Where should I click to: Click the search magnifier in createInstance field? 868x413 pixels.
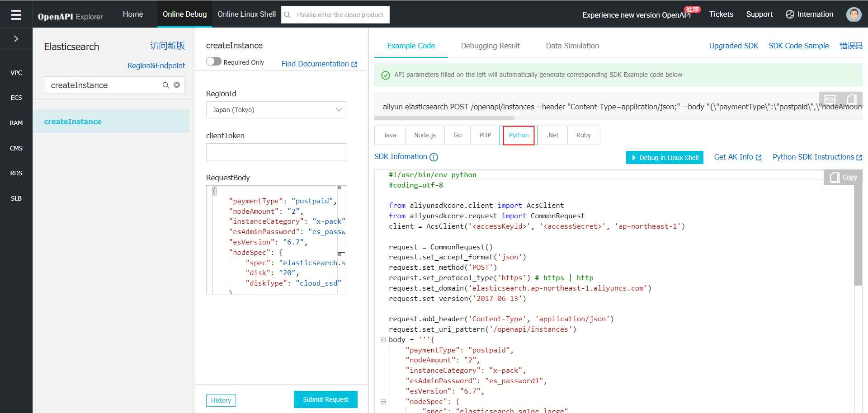pos(166,85)
